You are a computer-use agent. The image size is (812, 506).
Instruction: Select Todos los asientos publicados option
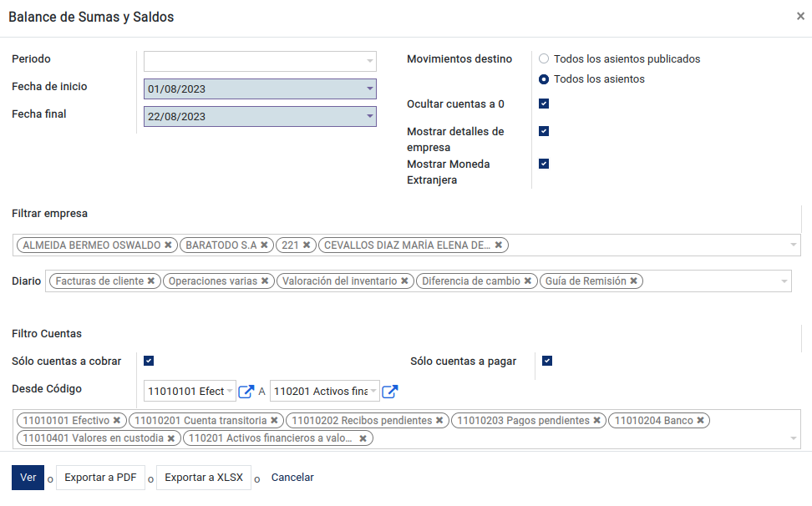544,59
